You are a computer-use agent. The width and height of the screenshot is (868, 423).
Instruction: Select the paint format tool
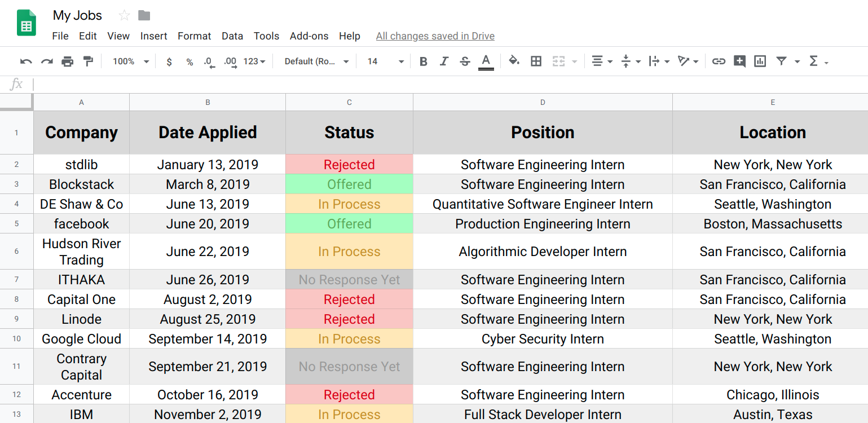[88, 61]
